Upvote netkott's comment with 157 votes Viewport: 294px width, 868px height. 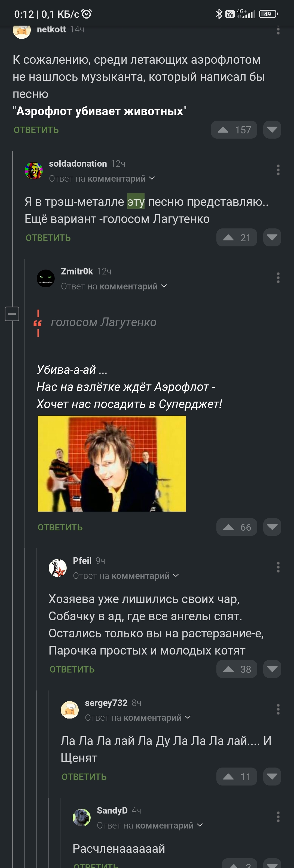point(234,130)
